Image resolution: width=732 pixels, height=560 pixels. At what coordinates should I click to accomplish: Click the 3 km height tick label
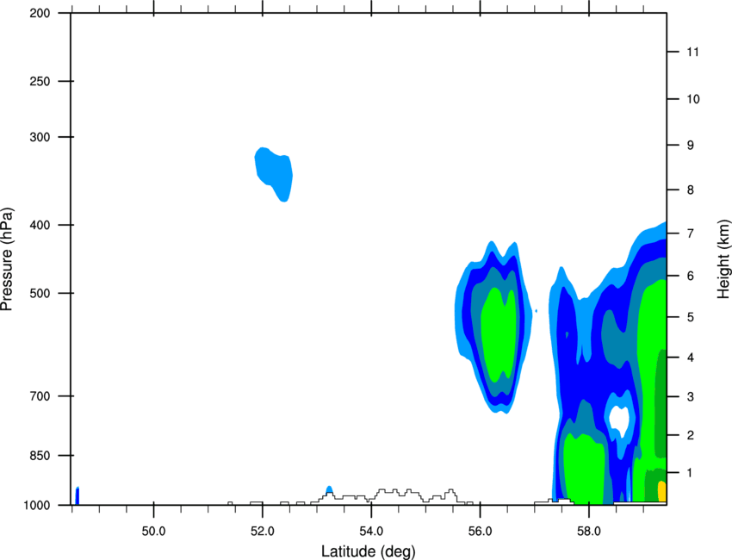point(691,397)
